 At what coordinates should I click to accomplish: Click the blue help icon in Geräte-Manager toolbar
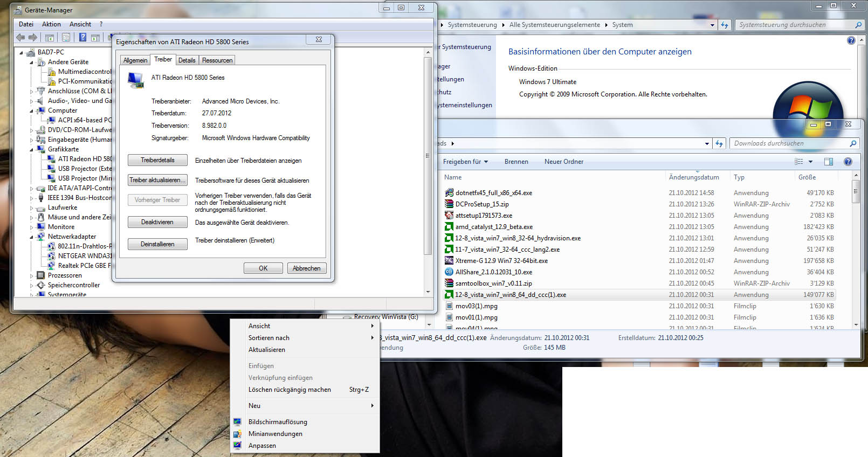(82, 37)
